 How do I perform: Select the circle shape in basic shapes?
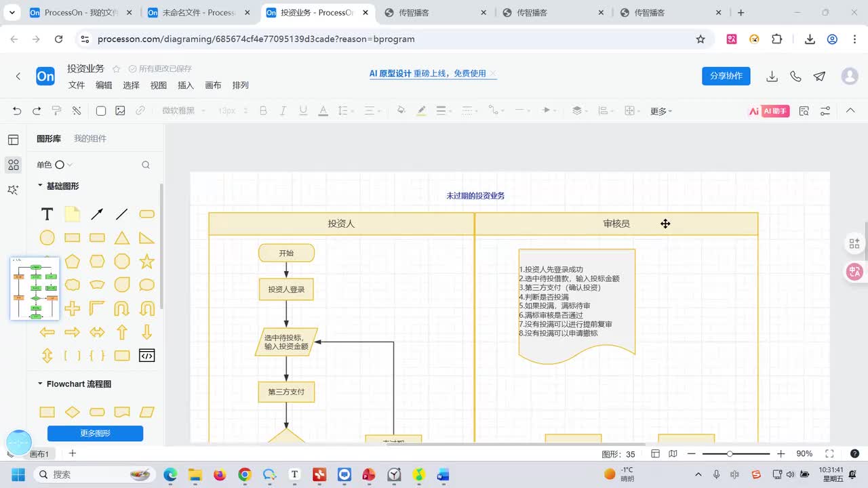point(47,238)
